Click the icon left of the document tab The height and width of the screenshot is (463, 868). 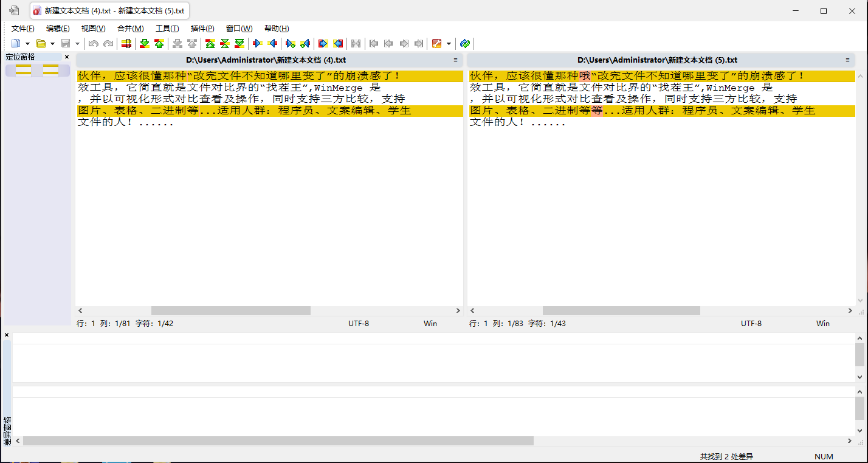14,10
